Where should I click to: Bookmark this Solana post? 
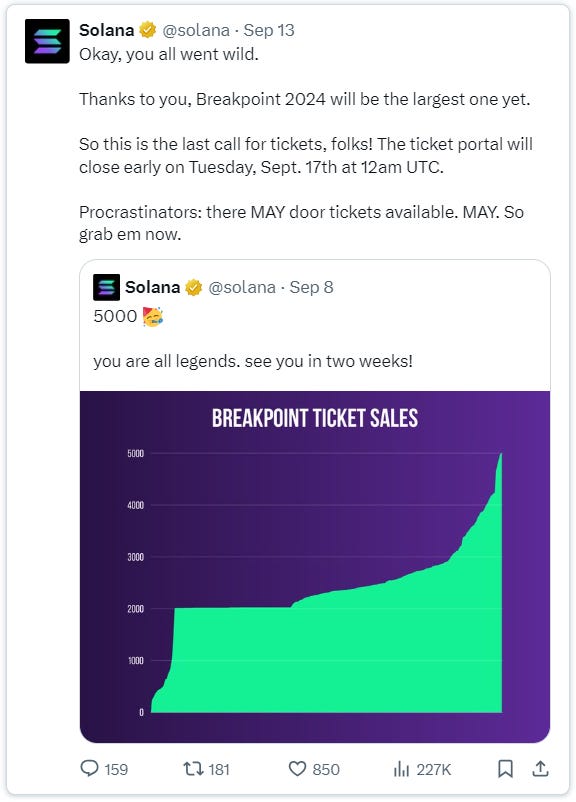coord(505,768)
